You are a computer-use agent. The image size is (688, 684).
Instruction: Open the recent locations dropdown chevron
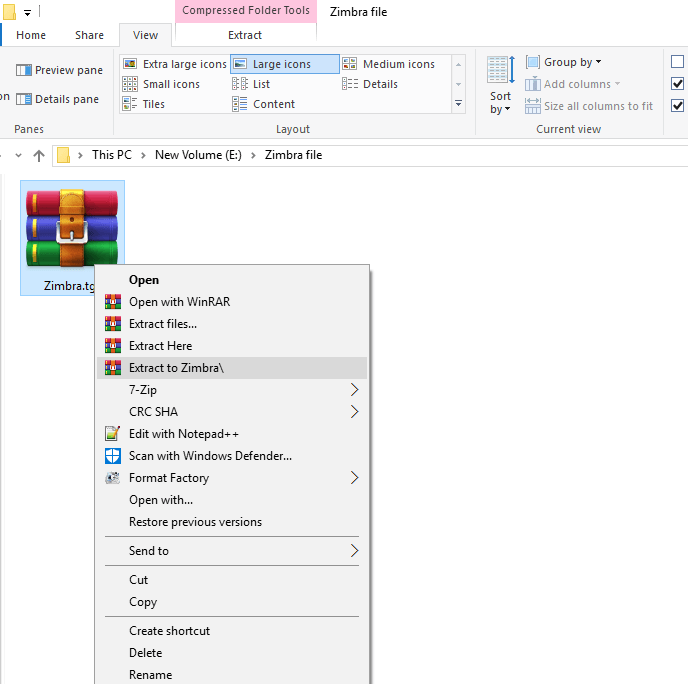tap(18, 155)
